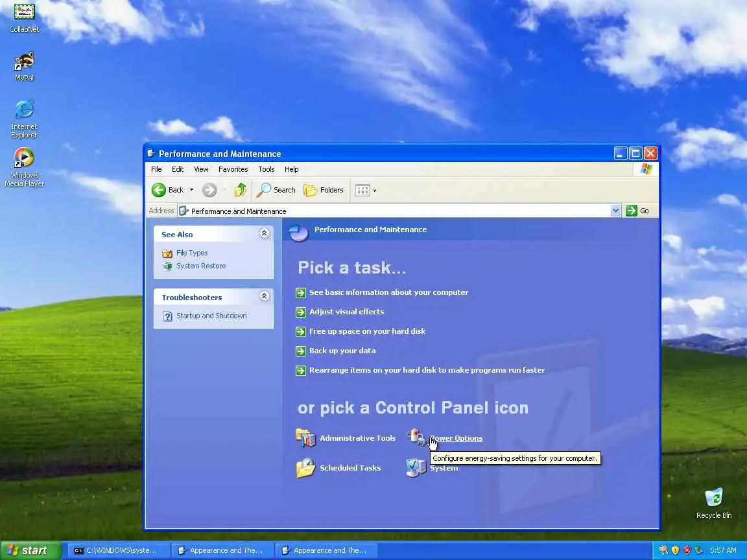Click the yellow shield tray icon

(x=675, y=550)
